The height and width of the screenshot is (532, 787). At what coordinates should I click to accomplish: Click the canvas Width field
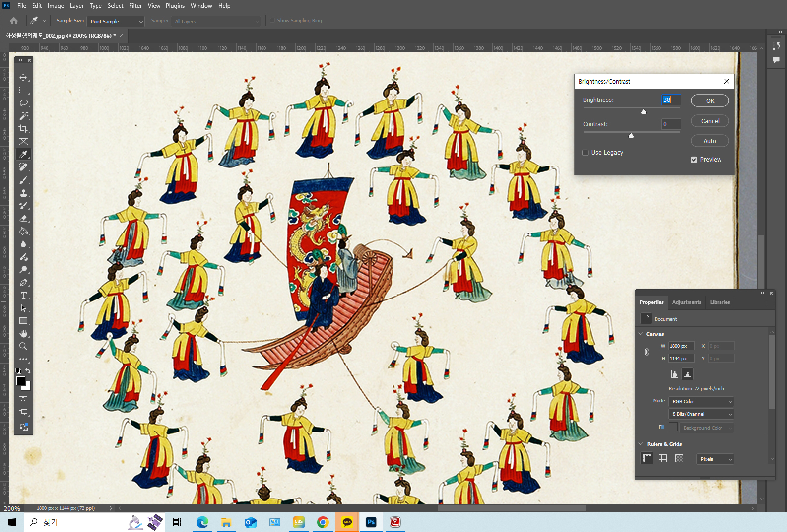682,346
